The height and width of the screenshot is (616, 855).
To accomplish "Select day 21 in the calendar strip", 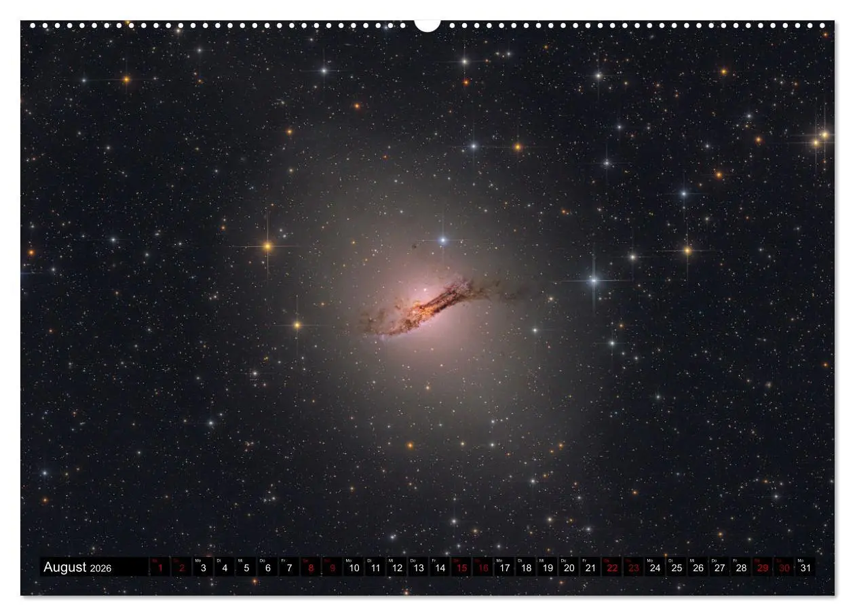I will [590, 567].
